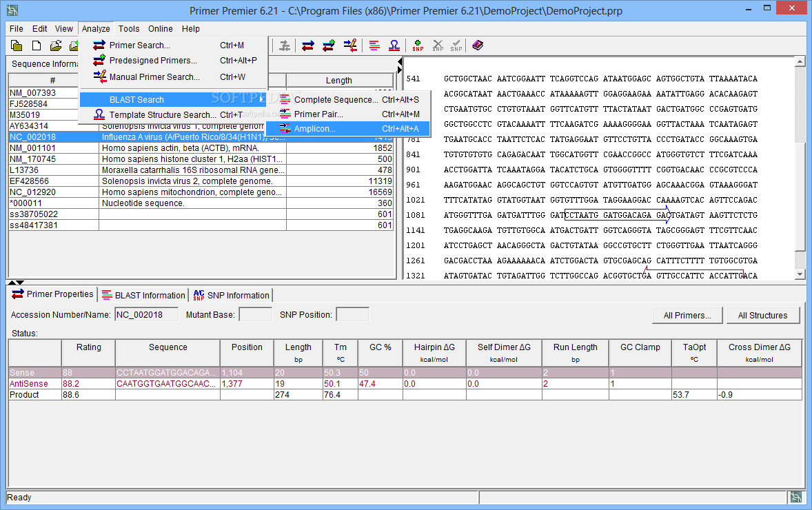This screenshot has width=812, height=510.
Task: Click the Primer Premier app icon in title bar
Action: coord(12,10)
